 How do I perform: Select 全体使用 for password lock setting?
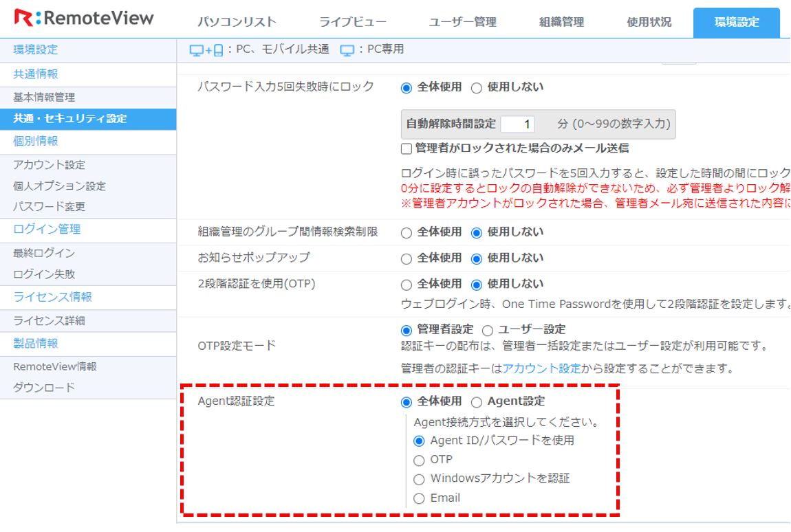[406, 88]
